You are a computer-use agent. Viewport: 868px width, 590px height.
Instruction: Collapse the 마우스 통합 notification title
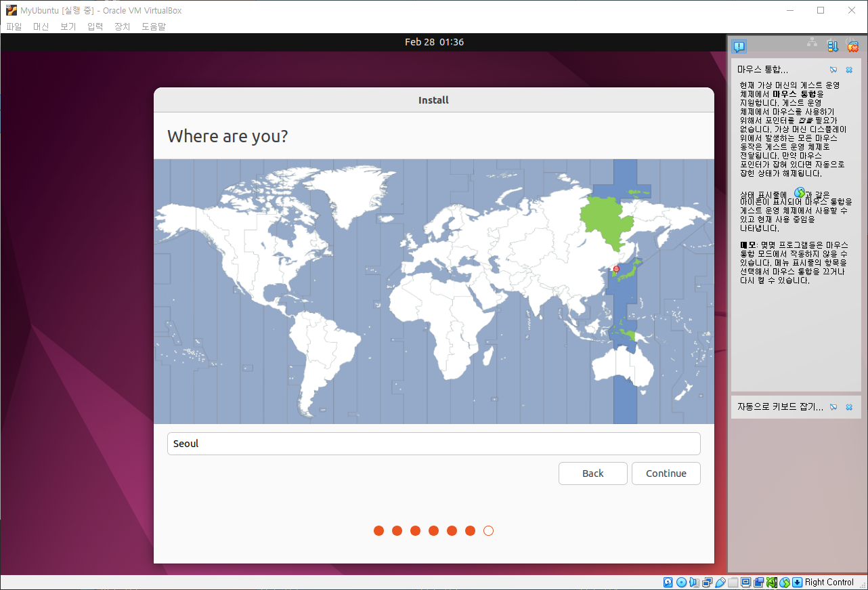pos(762,70)
